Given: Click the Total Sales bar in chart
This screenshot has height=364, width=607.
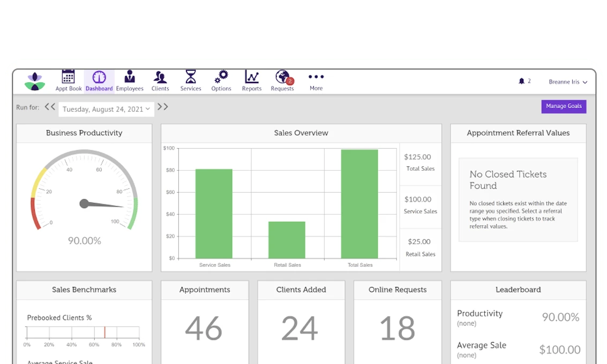Looking at the screenshot, I should coord(359,203).
